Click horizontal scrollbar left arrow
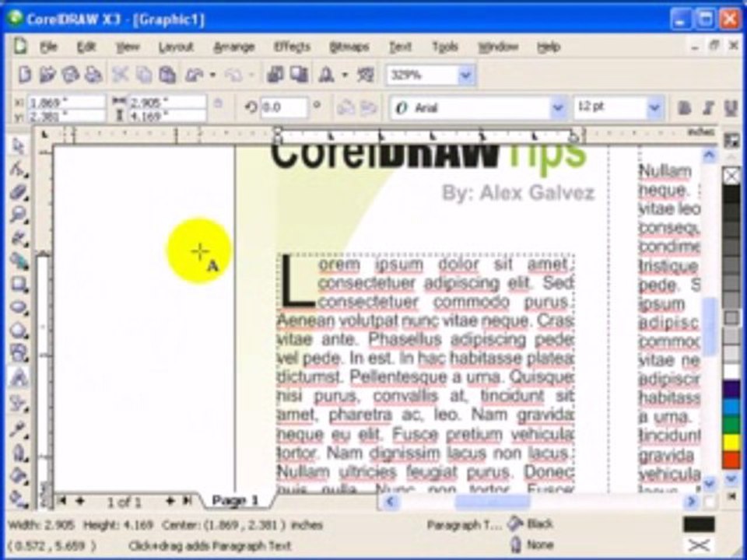This screenshot has width=747, height=560. pos(391,502)
